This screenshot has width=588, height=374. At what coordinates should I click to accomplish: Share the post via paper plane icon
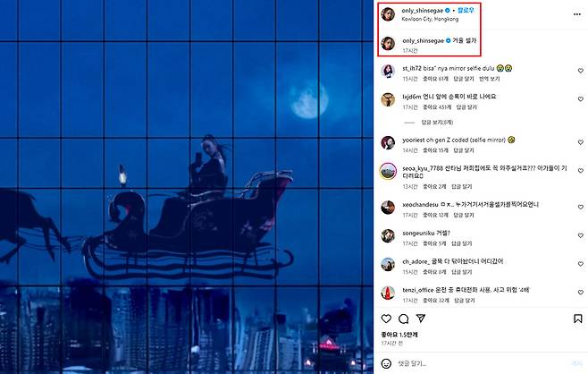[x=421, y=319]
